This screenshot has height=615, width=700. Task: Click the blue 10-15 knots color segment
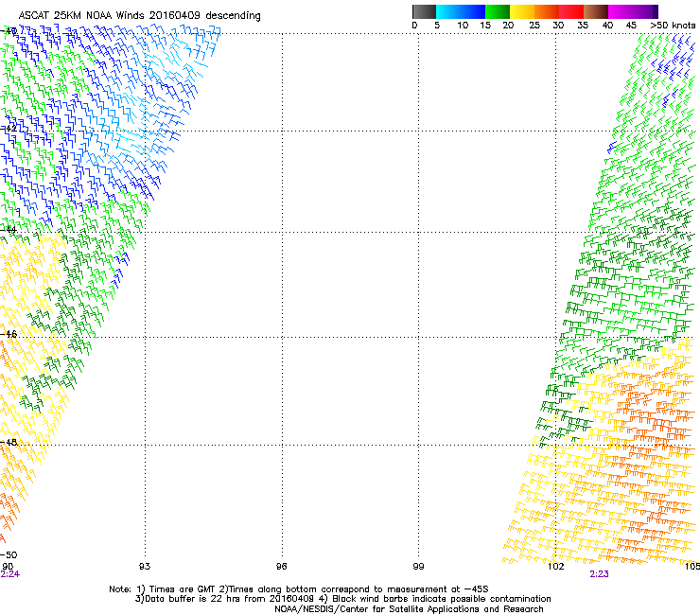click(473, 11)
